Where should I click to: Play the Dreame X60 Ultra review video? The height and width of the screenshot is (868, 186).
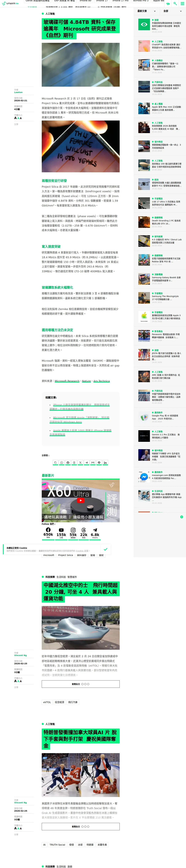[81, 500]
